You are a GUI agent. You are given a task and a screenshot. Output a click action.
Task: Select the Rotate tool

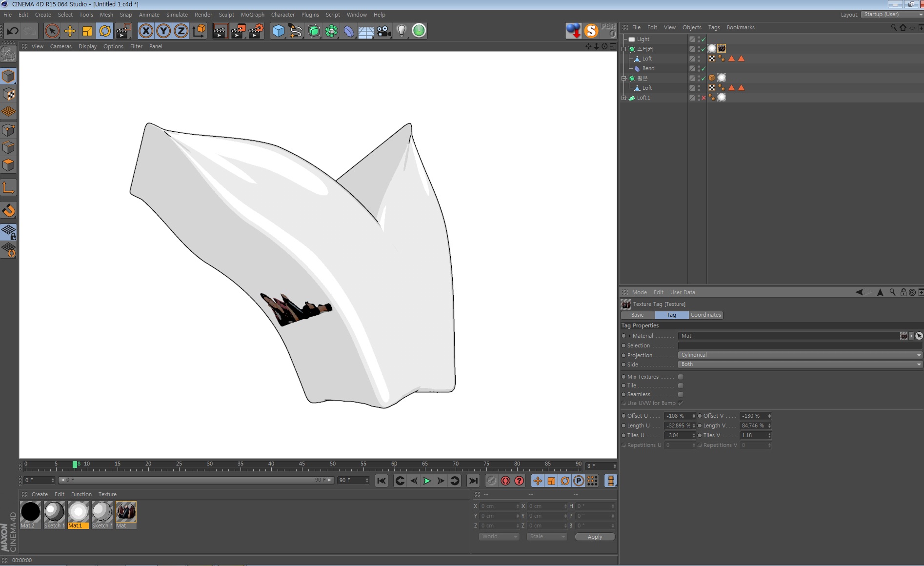click(x=105, y=31)
